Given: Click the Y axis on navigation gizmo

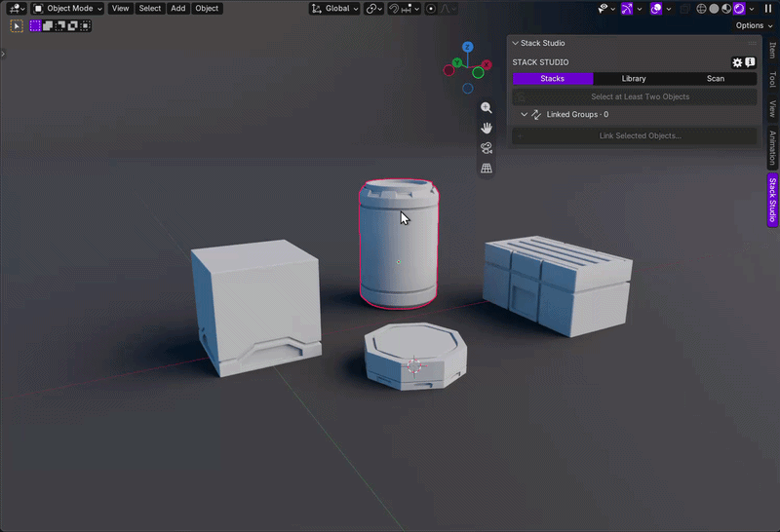Looking at the screenshot, I should (x=457, y=62).
